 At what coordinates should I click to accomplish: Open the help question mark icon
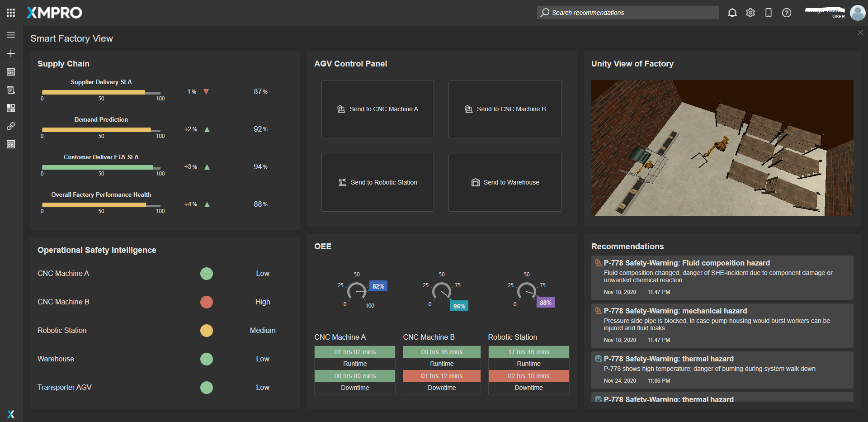tap(787, 13)
